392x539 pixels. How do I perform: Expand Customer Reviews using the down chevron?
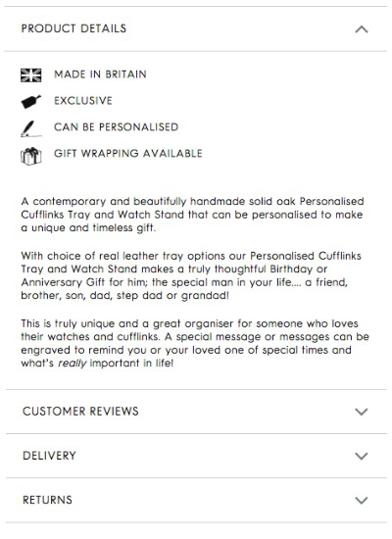(362, 412)
